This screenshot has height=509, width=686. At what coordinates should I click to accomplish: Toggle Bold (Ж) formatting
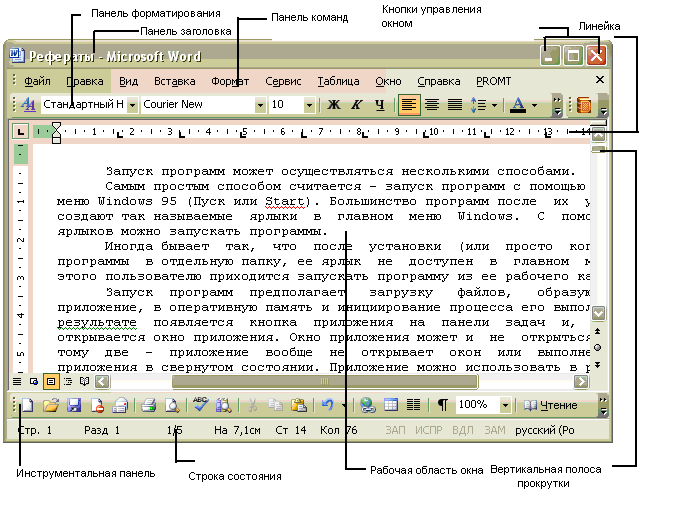point(334,105)
